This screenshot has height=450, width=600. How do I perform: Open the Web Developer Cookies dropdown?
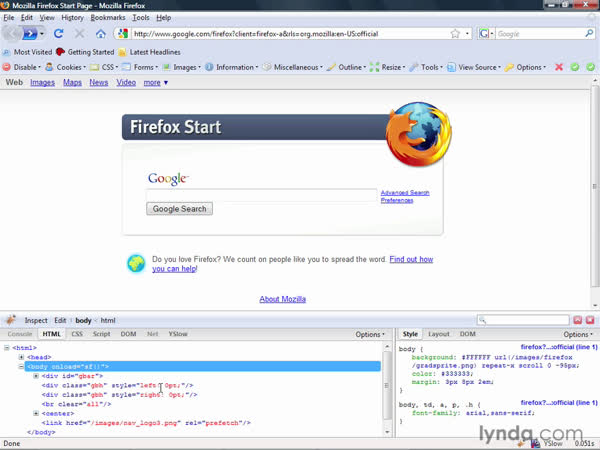click(69, 67)
